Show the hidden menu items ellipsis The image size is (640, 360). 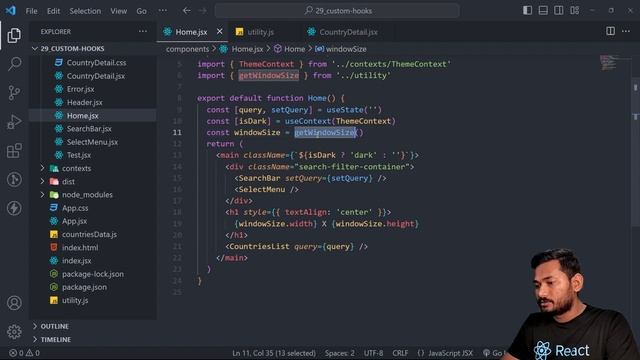[x=162, y=11]
